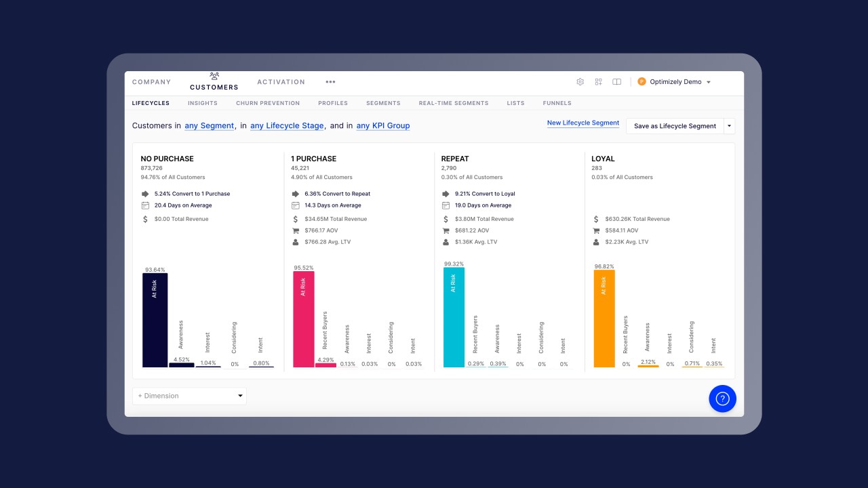The width and height of the screenshot is (868, 488).
Task: Open the more options ellipsis menu
Action: coord(330,82)
